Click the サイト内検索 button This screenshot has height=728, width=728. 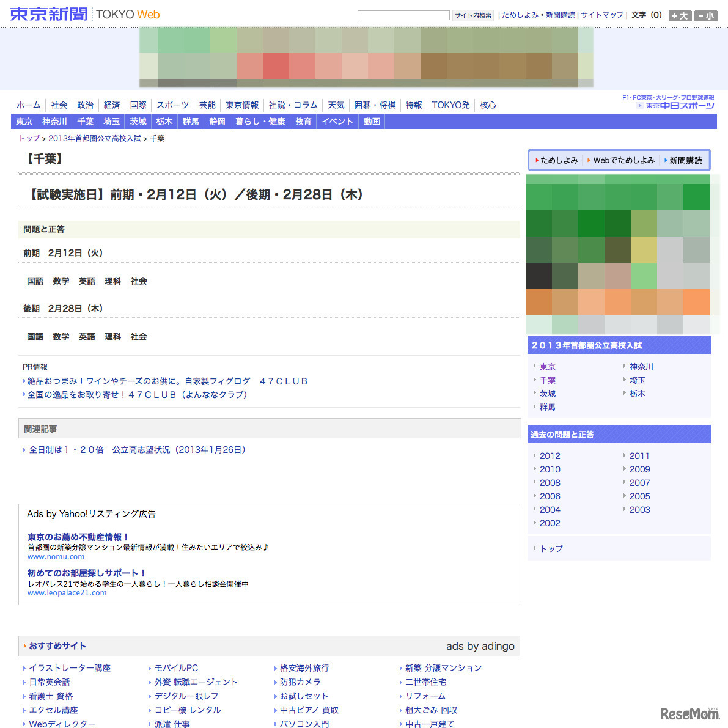coord(473,15)
